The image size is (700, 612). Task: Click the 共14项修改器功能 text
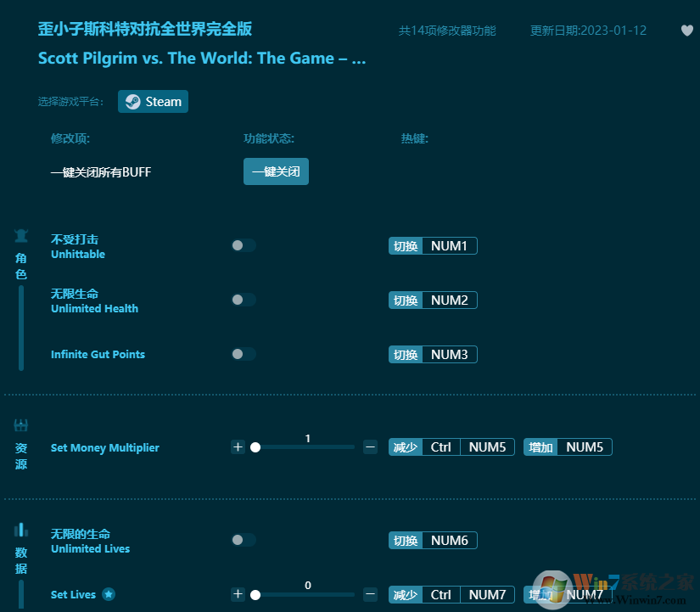coord(447,31)
